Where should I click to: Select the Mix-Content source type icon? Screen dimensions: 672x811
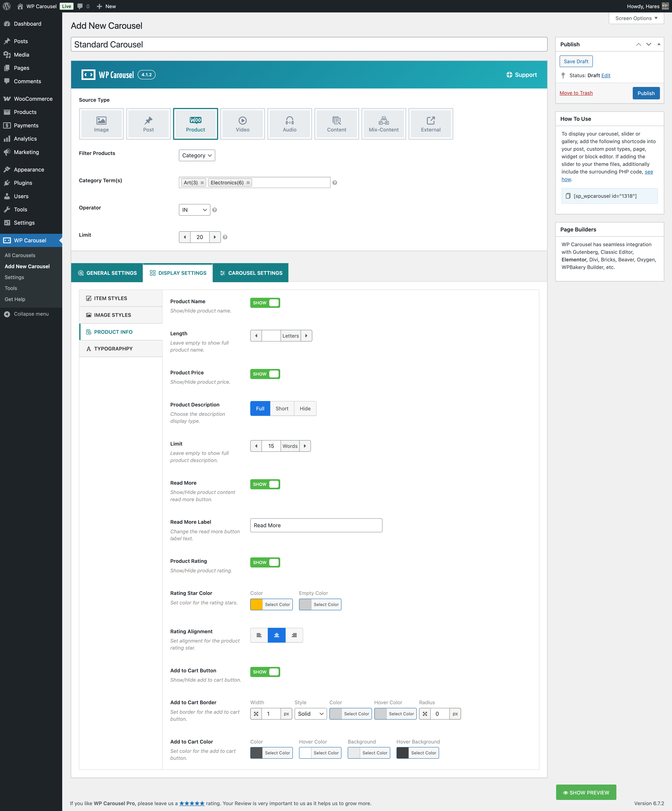tap(383, 123)
